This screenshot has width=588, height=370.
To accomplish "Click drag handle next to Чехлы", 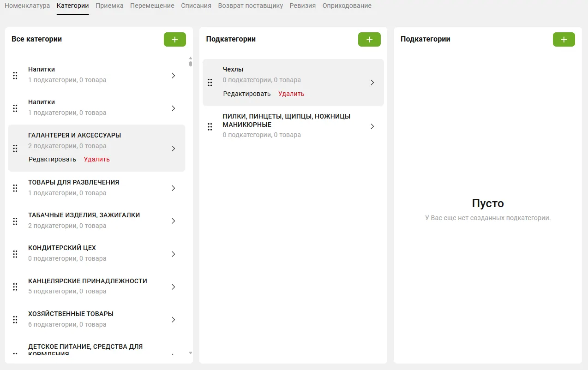I will click(x=210, y=83).
